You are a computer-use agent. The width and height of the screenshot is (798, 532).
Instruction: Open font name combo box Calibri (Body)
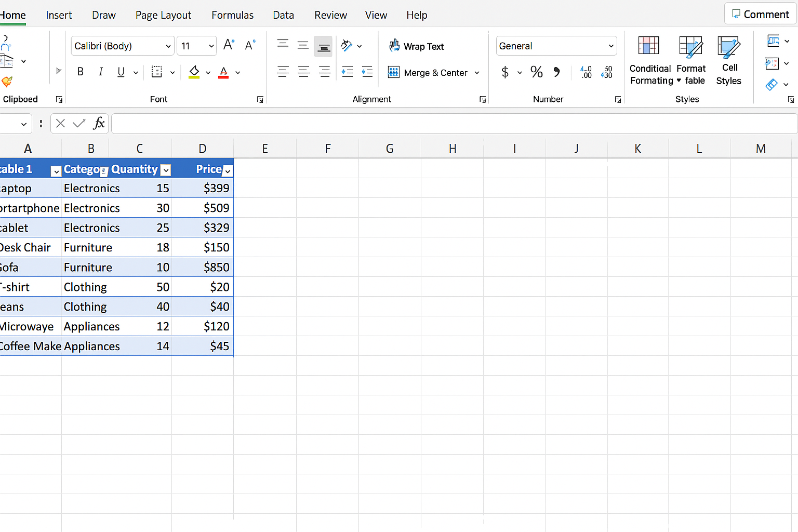click(x=122, y=46)
